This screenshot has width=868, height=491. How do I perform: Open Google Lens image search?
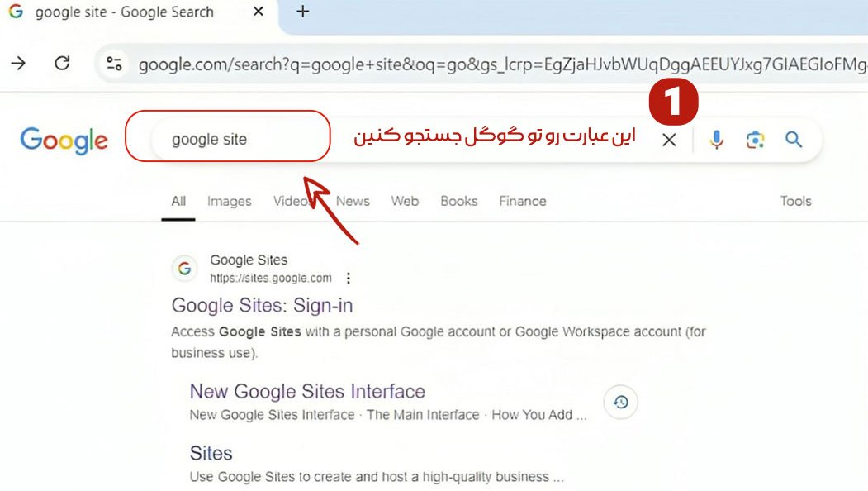[x=755, y=140]
